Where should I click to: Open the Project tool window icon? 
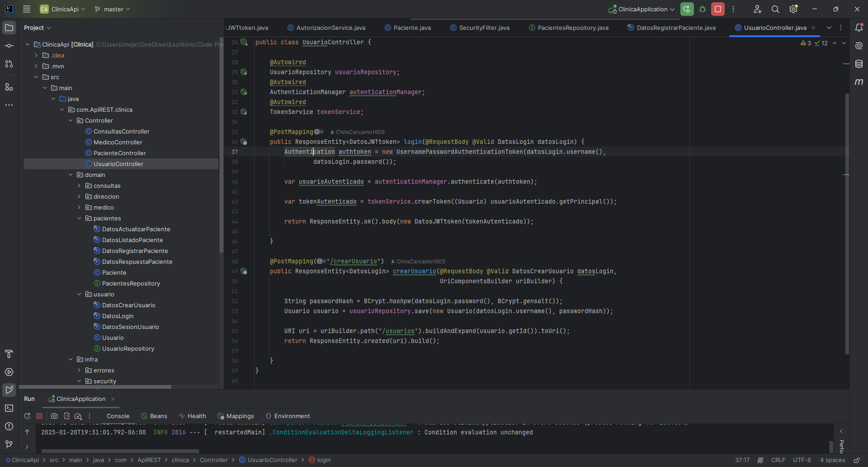[9, 28]
